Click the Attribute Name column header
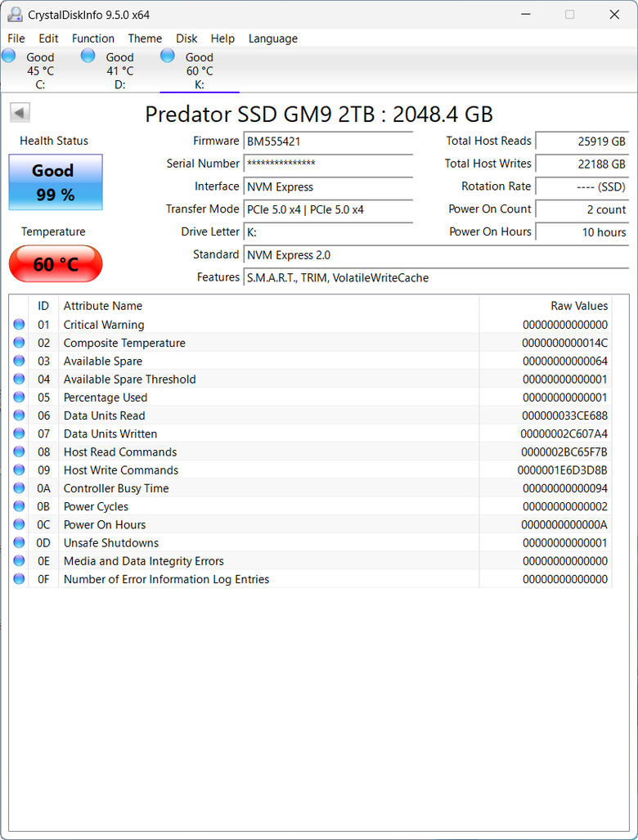Screen dimensions: 638x840 click(268, 306)
